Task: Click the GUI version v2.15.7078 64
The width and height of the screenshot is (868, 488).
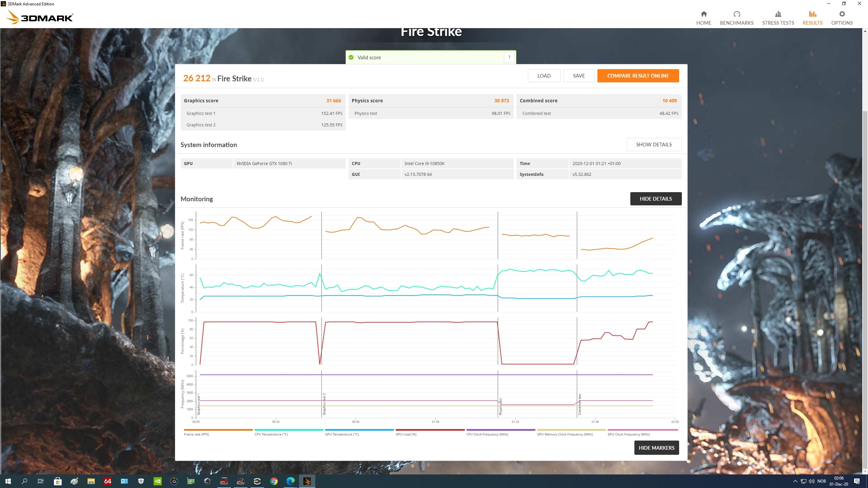Action: pyautogui.click(x=418, y=174)
